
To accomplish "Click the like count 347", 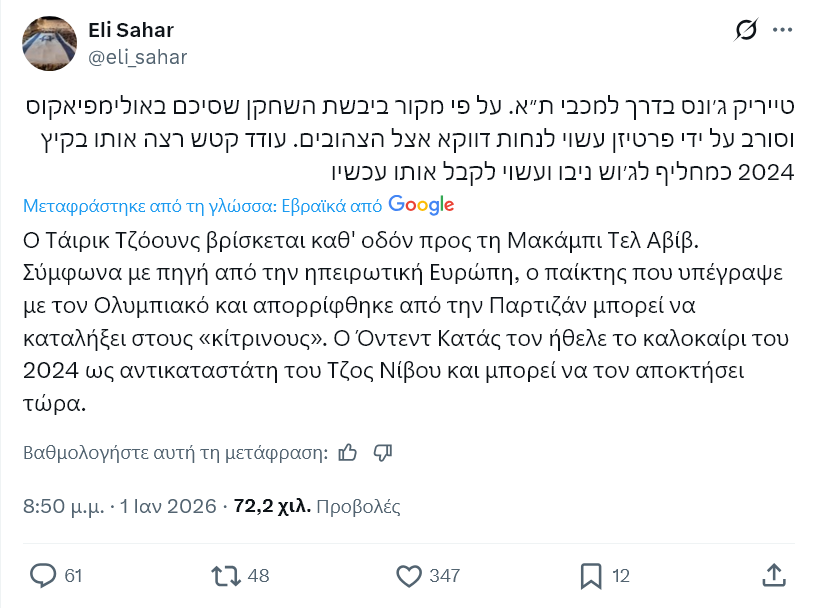I will point(443,575).
